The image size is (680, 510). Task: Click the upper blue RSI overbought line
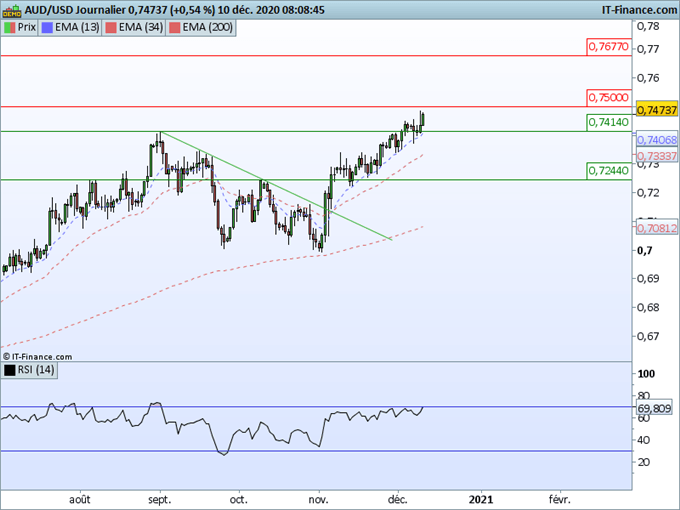(316, 407)
